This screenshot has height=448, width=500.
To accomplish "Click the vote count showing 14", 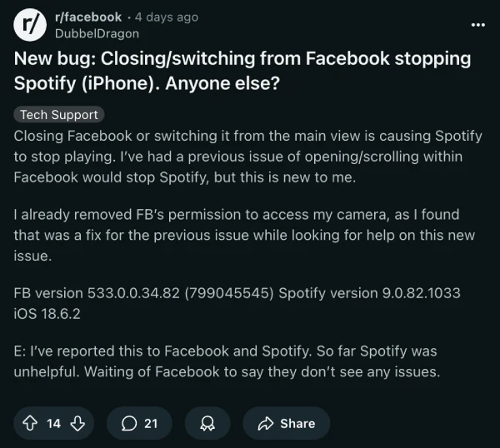I will pos(53,423).
